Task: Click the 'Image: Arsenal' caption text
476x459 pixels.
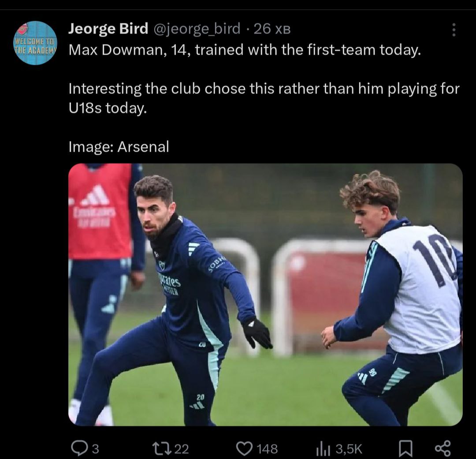Action: pyautogui.click(x=119, y=146)
